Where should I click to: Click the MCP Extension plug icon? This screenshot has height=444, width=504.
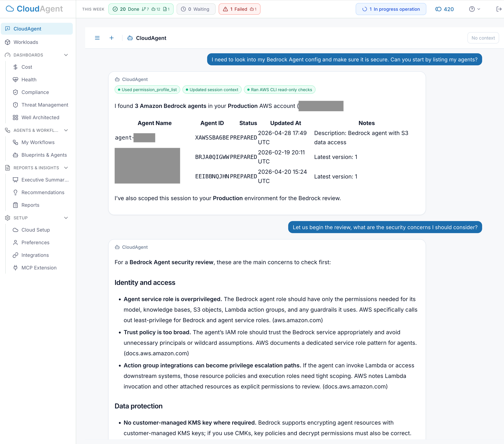click(15, 268)
